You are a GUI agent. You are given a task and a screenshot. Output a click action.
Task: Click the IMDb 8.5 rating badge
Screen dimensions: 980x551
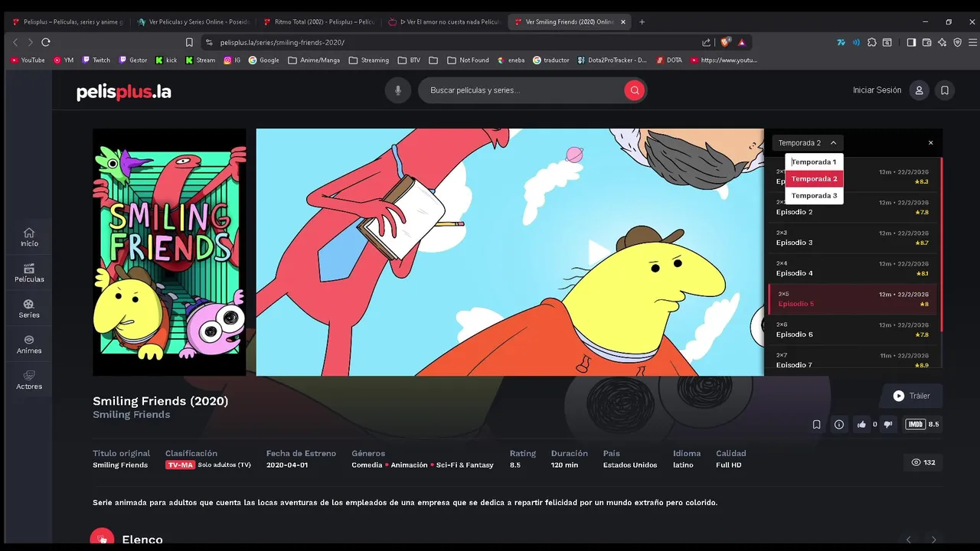coord(923,424)
